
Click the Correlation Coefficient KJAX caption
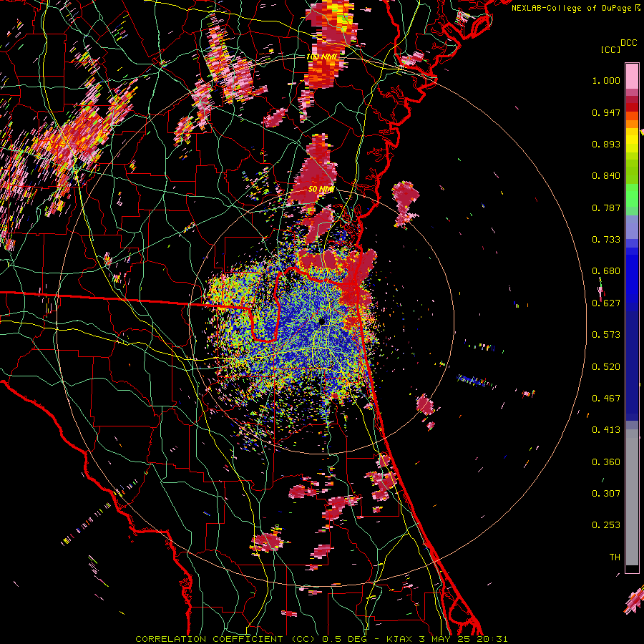tap(321, 639)
